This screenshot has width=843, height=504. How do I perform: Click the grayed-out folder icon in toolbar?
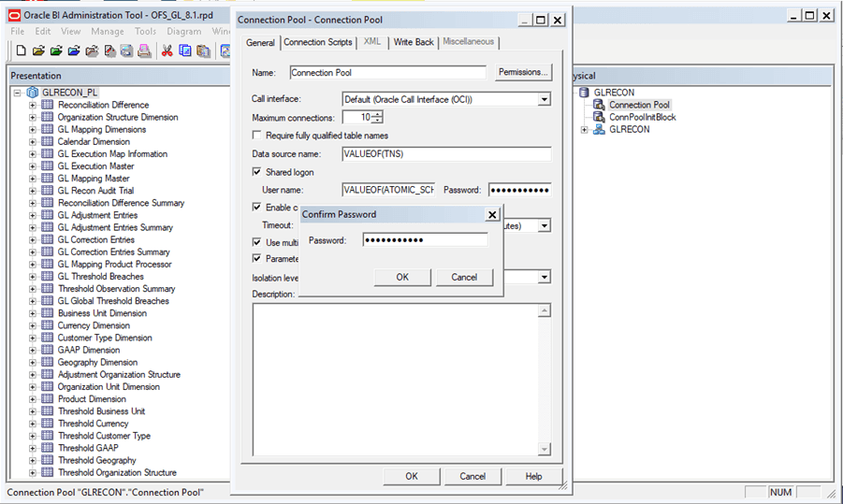click(92, 51)
